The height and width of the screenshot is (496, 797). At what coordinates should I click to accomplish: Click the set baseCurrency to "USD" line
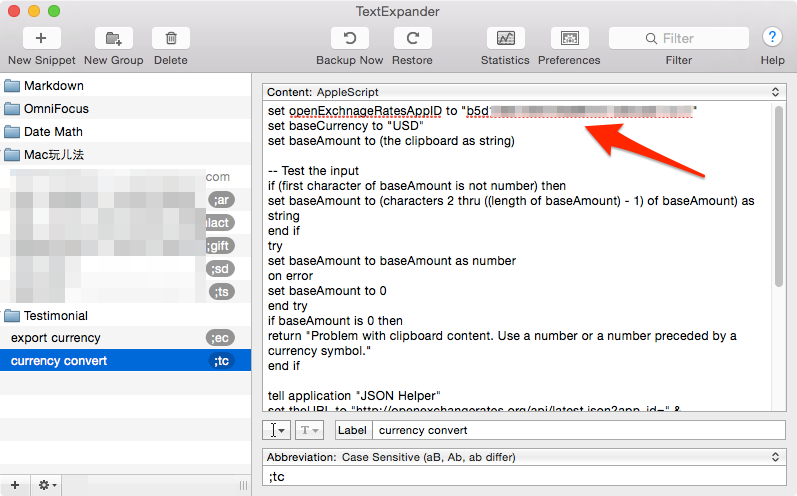(x=346, y=126)
